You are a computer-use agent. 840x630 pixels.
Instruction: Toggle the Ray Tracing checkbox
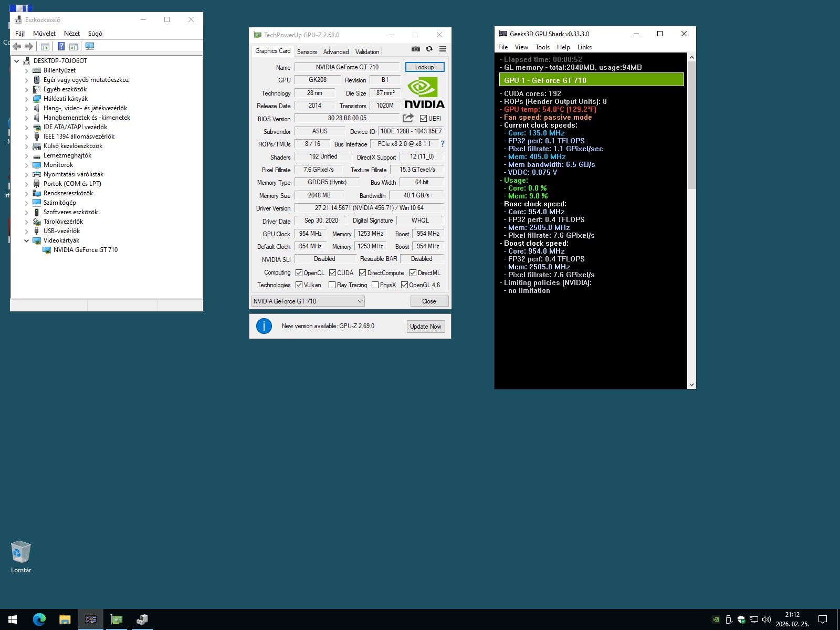[x=332, y=285]
